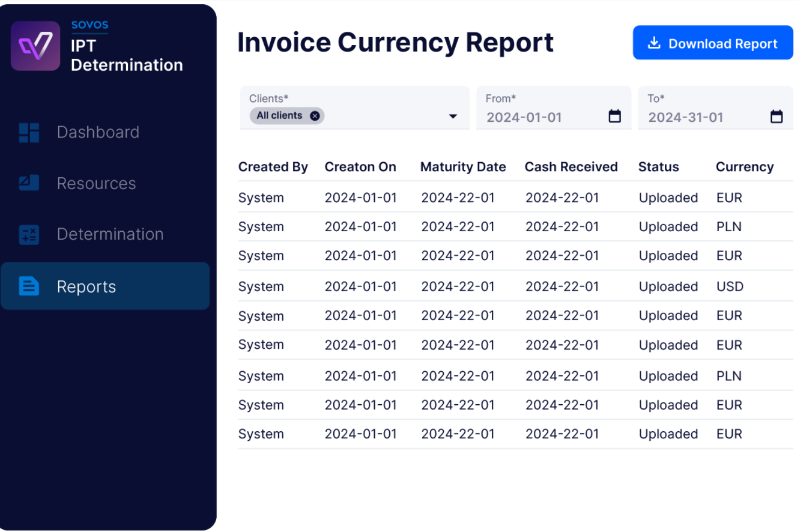Click the download icon on Download Report button
Viewport: 798px width, 532px height.
pos(654,43)
